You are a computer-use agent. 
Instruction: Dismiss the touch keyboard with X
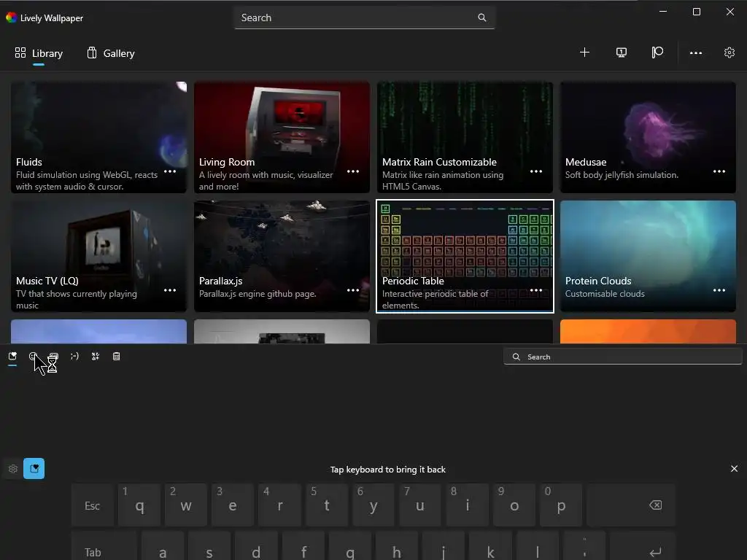(734, 469)
